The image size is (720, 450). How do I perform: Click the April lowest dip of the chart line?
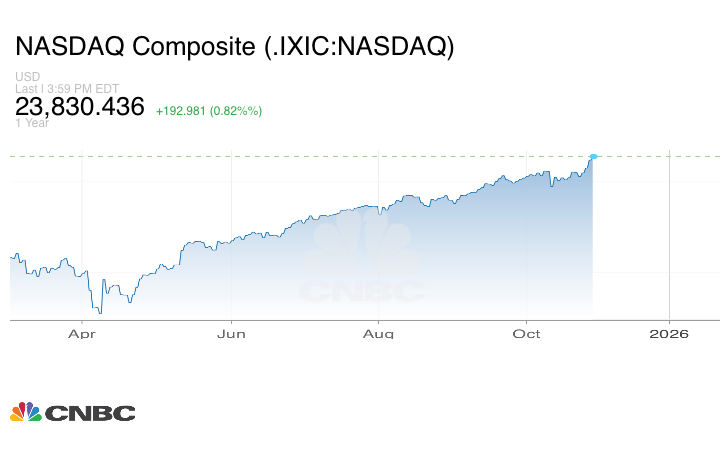click(99, 313)
